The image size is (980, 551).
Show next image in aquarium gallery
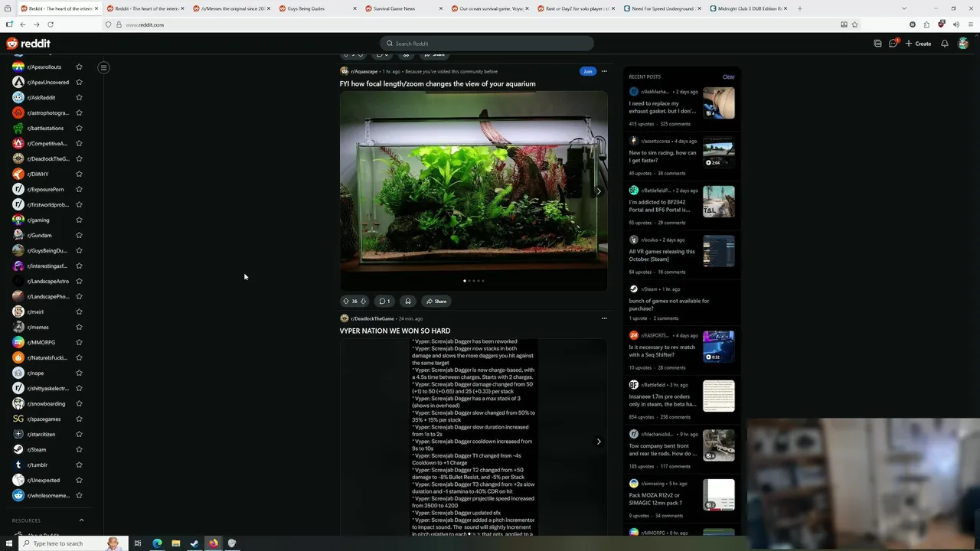599,191
